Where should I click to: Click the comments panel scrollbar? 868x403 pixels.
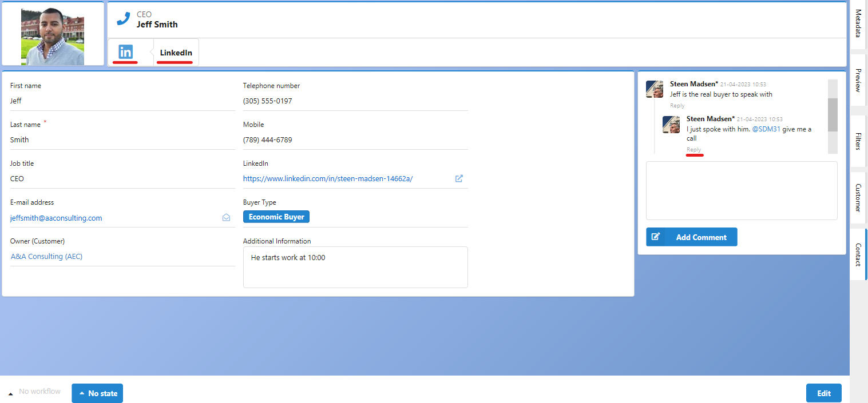[833, 115]
